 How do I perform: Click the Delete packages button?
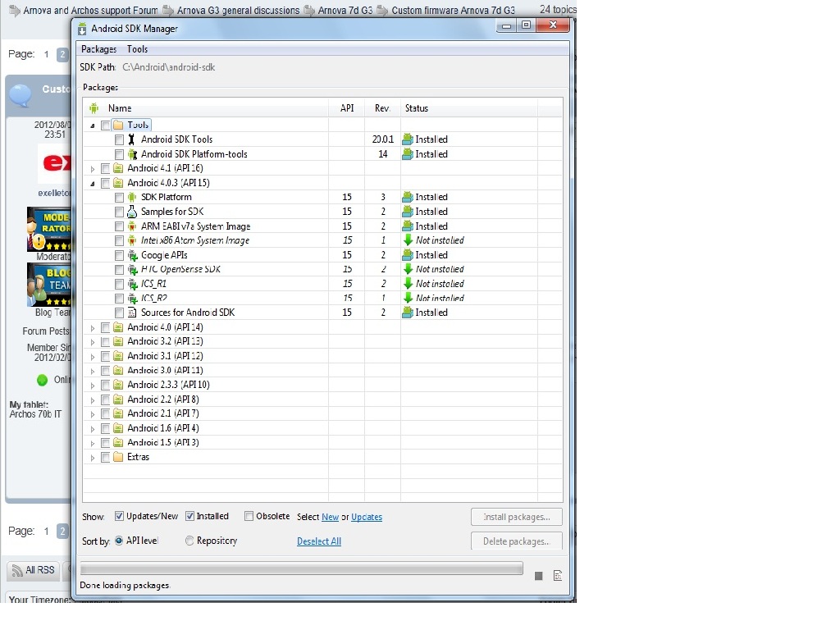(x=517, y=541)
